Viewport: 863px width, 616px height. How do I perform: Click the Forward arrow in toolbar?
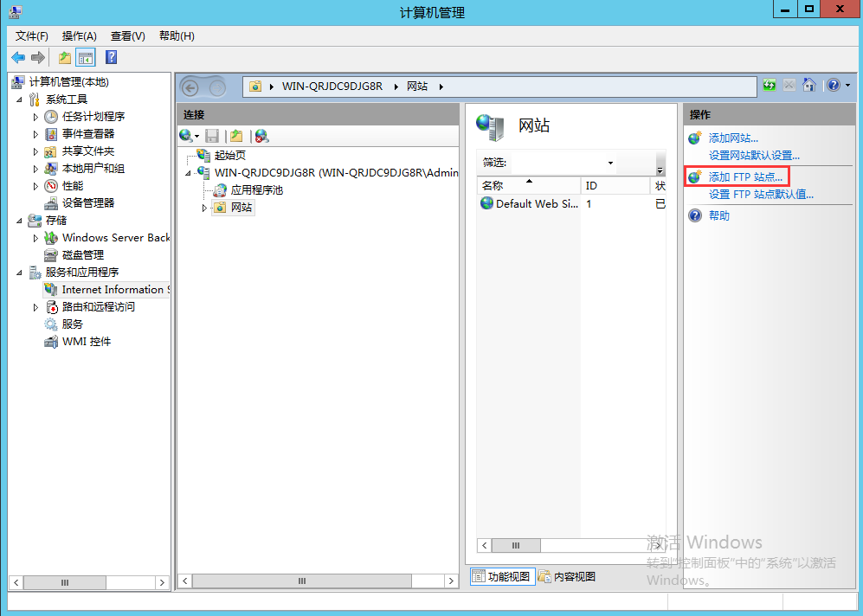pos(37,57)
